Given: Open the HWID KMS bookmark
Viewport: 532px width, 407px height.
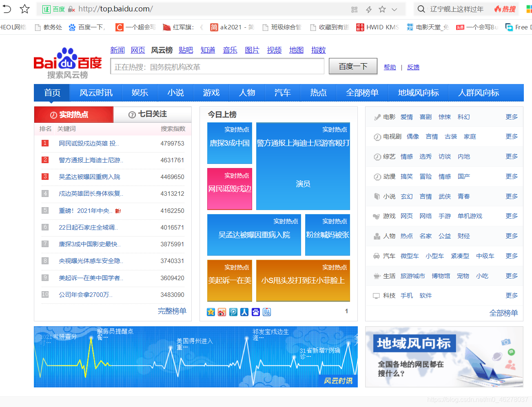Looking at the screenshot, I should 377,27.
